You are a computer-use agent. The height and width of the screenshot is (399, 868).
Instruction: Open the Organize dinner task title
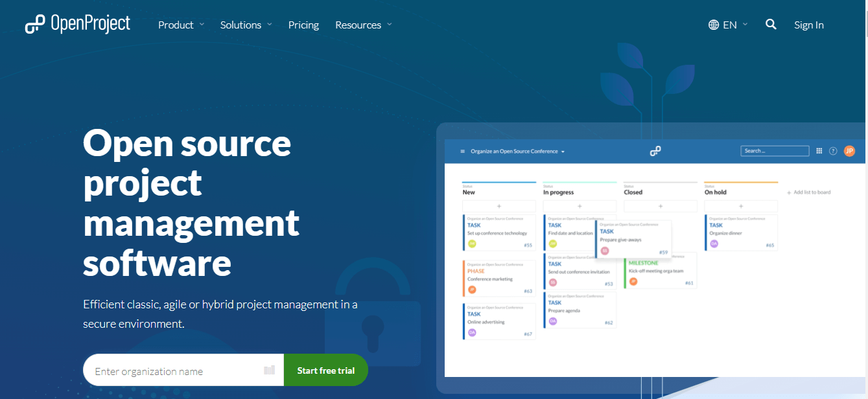coord(726,233)
